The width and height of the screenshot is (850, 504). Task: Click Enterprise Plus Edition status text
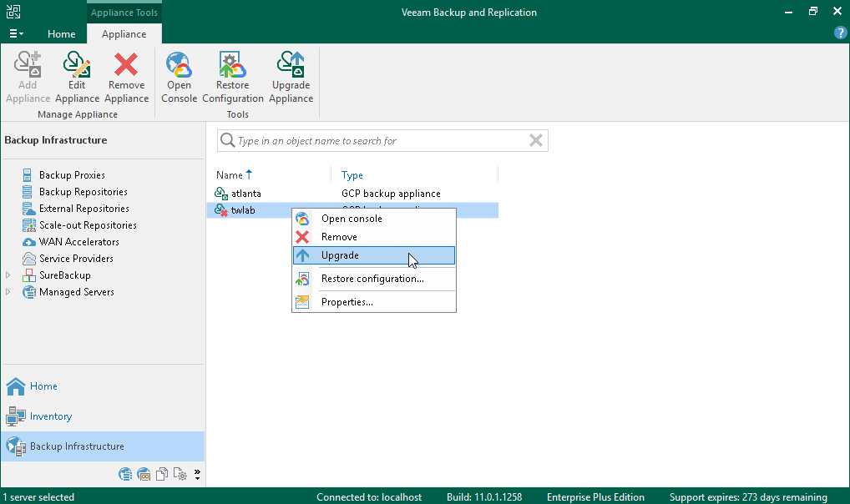(x=596, y=497)
